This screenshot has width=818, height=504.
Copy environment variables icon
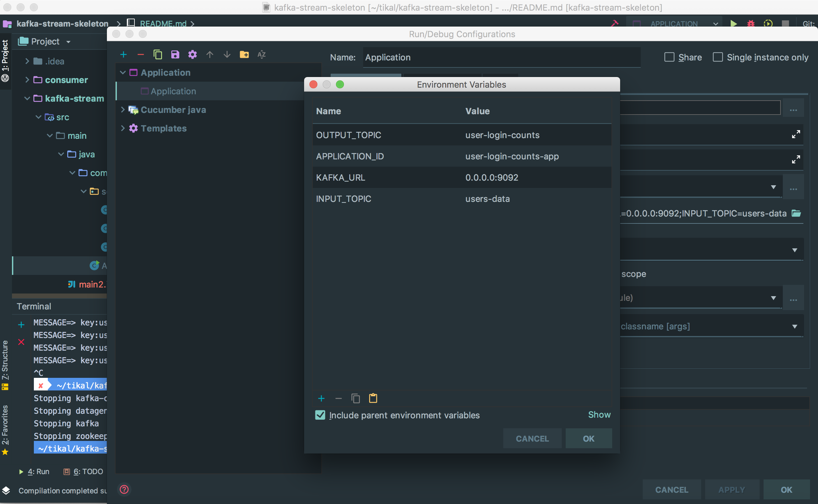point(356,398)
